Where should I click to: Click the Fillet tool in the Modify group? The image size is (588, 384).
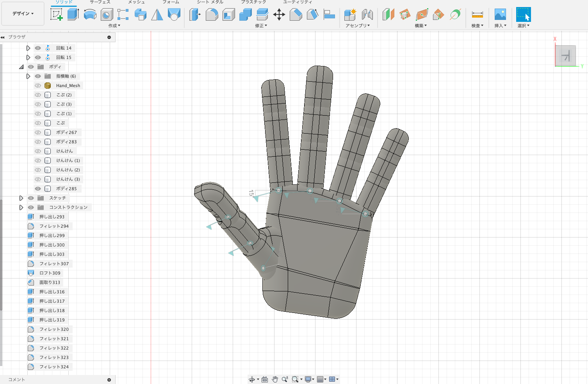(212, 14)
